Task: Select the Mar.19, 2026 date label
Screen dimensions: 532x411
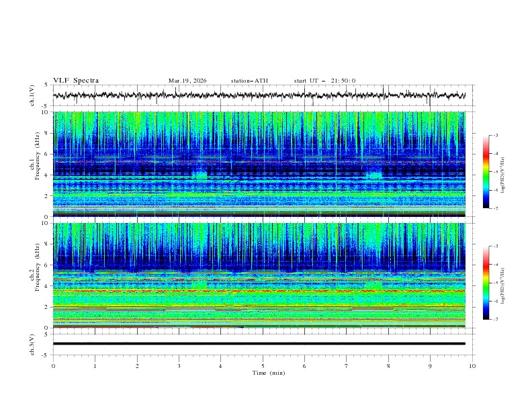Action: tap(187, 81)
